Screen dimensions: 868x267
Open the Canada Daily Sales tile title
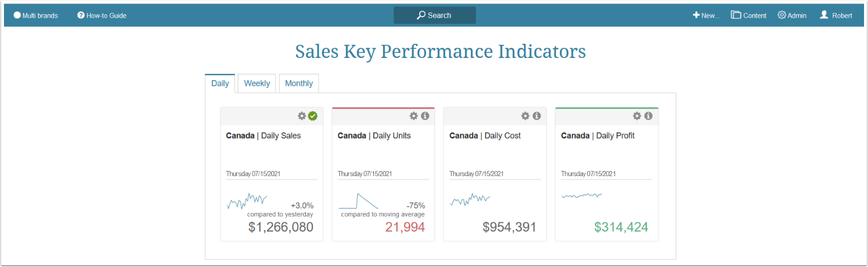coord(263,136)
